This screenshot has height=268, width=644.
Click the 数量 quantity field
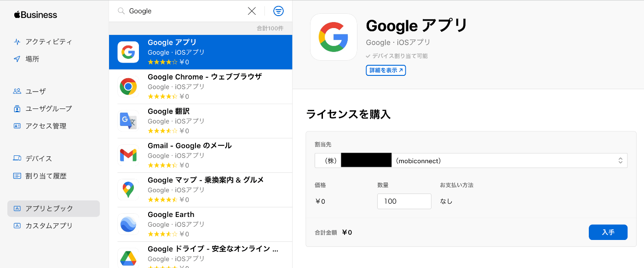pos(404,201)
